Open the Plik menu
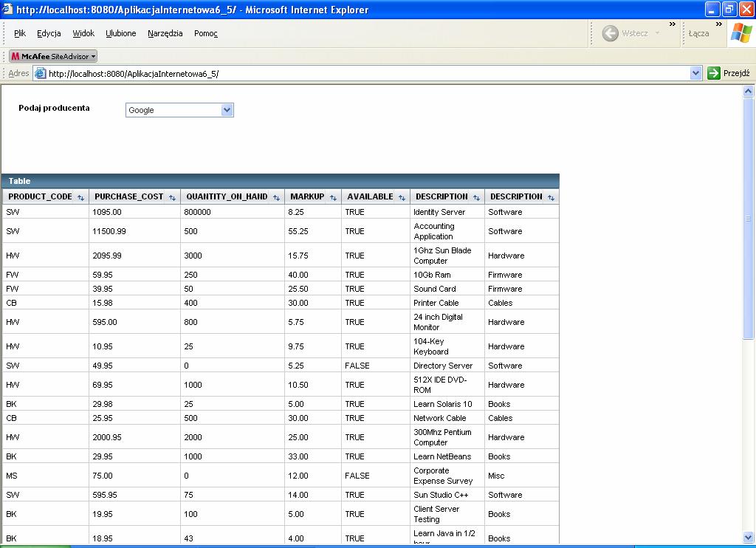 click(x=20, y=33)
